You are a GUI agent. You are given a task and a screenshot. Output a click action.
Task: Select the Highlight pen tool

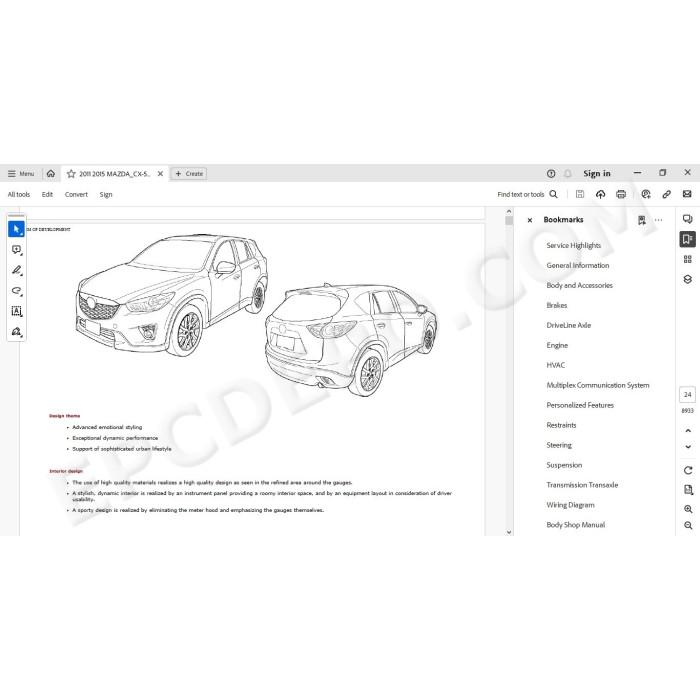tap(17, 270)
